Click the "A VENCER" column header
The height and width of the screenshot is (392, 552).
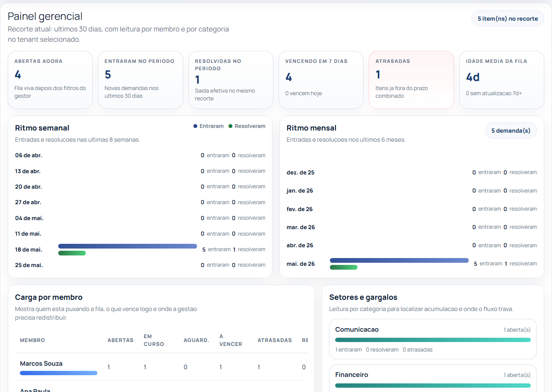tap(231, 340)
